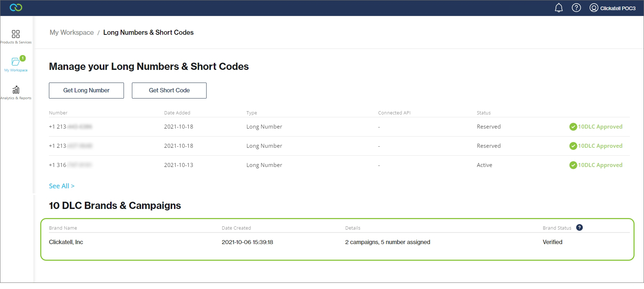
Task: Open the notifications bell
Action: point(558,8)
